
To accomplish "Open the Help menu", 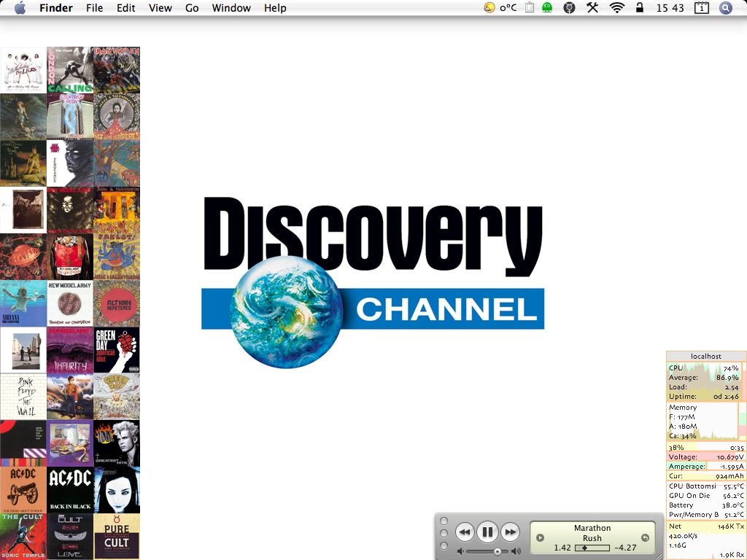I will (x=275, y=8).
